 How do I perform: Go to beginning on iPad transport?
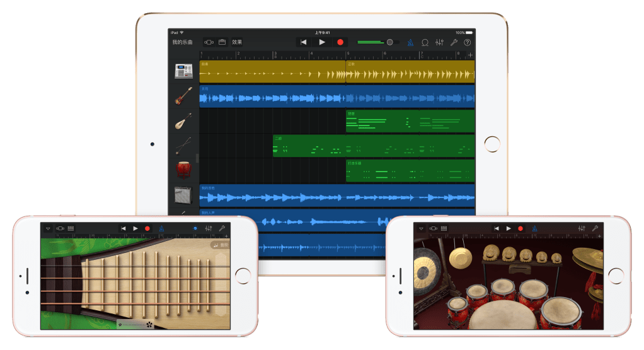tap(304, 42)
